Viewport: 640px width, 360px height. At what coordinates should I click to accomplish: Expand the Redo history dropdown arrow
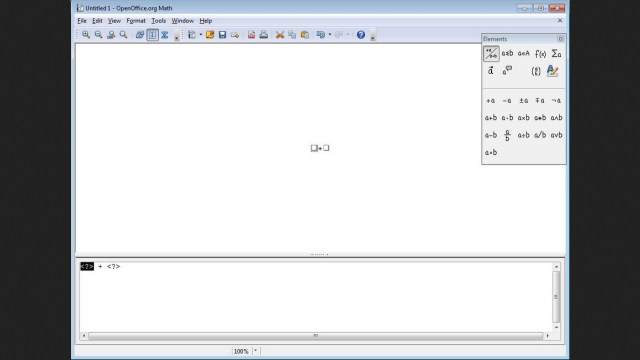[x=348, y=35]
